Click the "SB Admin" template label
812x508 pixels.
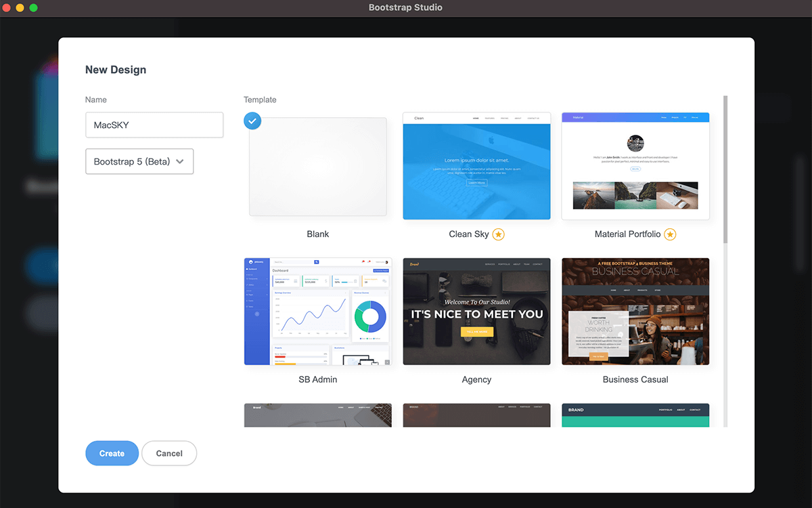point(318,380)
